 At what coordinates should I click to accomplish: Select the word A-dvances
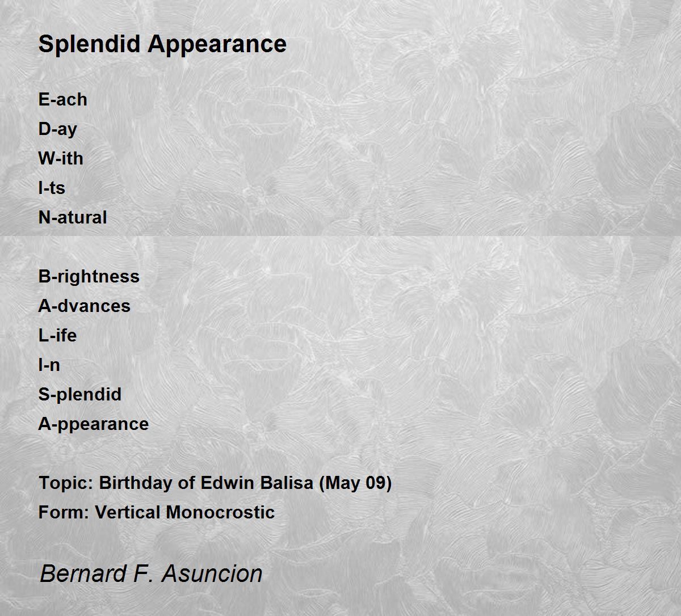pos(85,306)
